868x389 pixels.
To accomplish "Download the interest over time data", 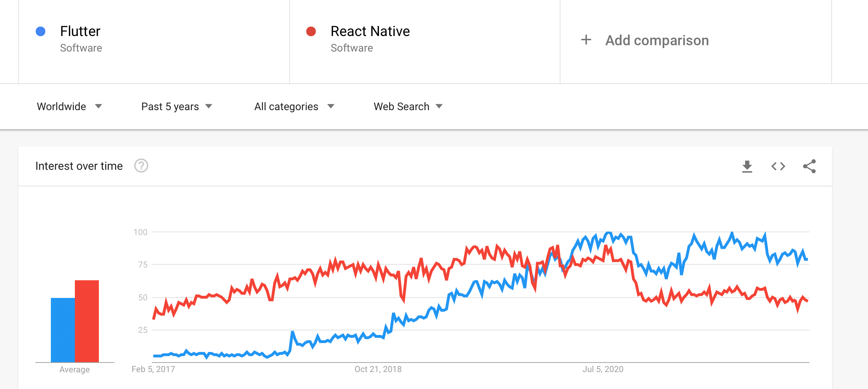I will tap(747, 166).
